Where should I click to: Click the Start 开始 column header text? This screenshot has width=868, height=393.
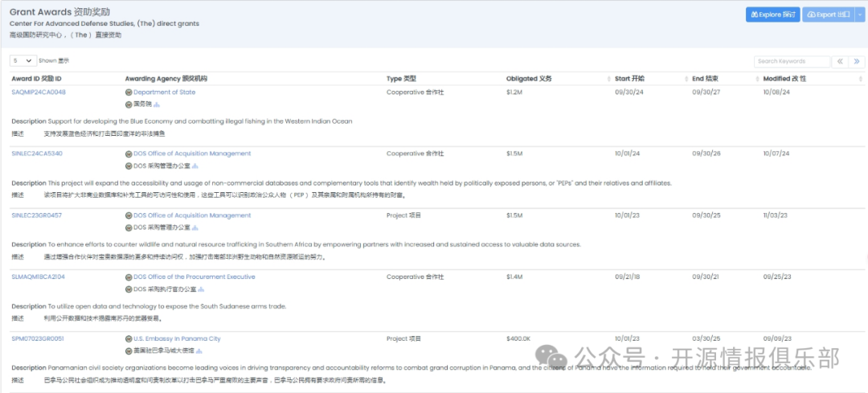coord(629,79)
